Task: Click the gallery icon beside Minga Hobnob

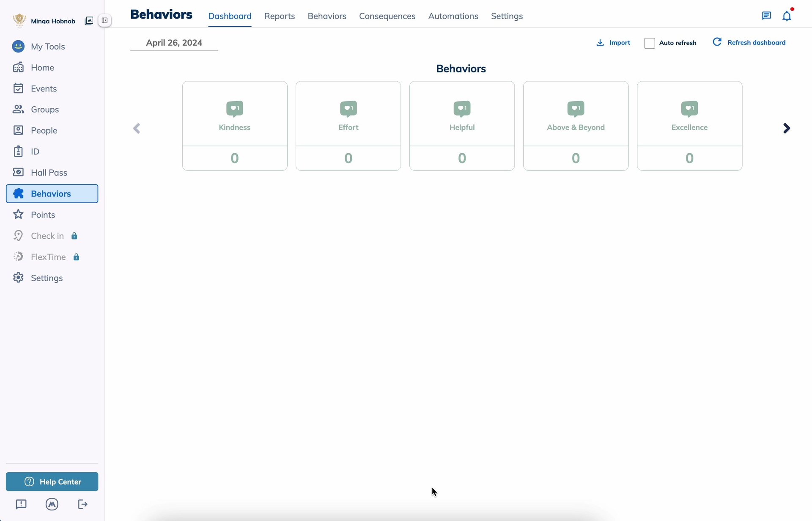Action: (x=89, y=21)
